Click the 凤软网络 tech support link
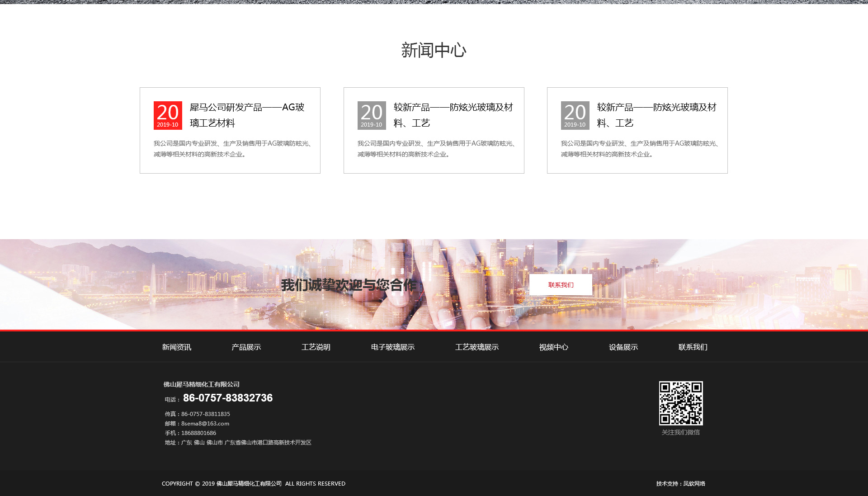 pyautogui.click(x=694, y=484)
